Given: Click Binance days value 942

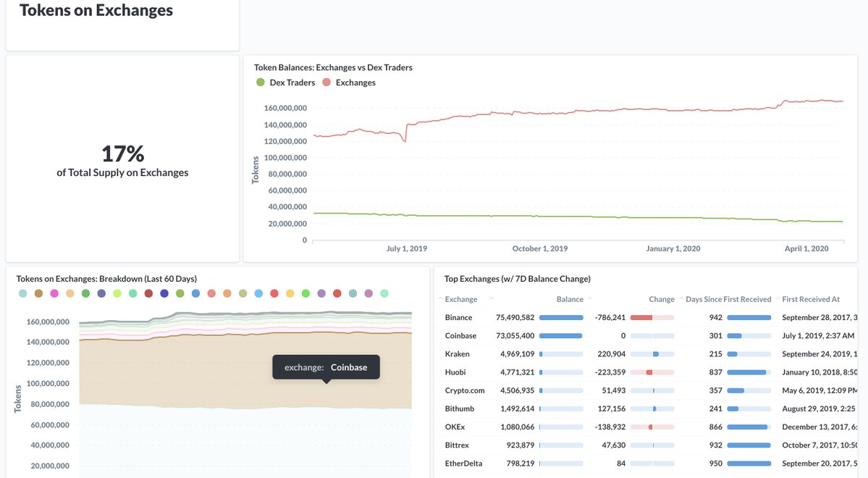Looking at the screenshot, I should pyautogui.click(x=716, y=317).
